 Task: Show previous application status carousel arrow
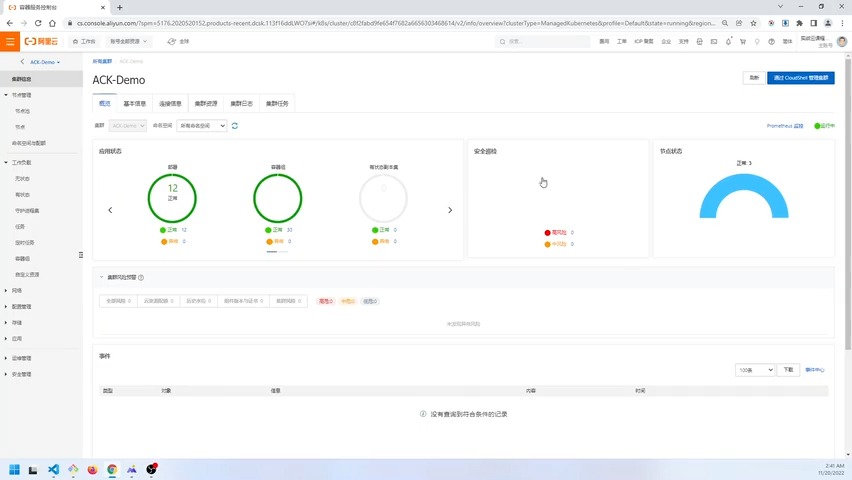(x=110, y=210)
